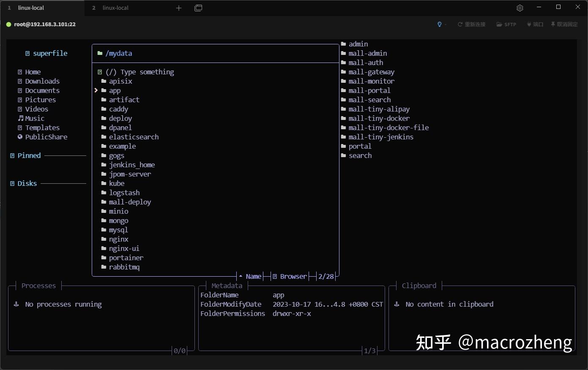Open the Tabby settings gear
The height and width of the screenshot is (370, 588).
[x=520, y=8]
